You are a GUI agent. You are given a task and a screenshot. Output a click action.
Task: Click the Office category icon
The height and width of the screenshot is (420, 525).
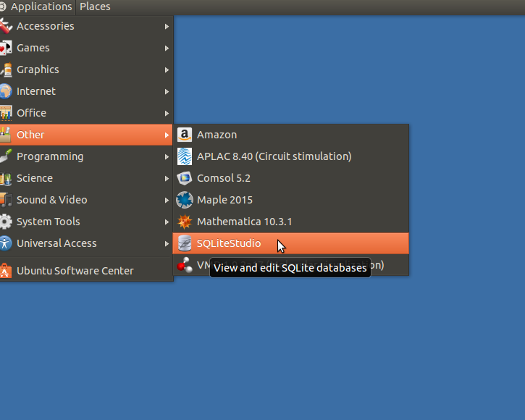6,113
